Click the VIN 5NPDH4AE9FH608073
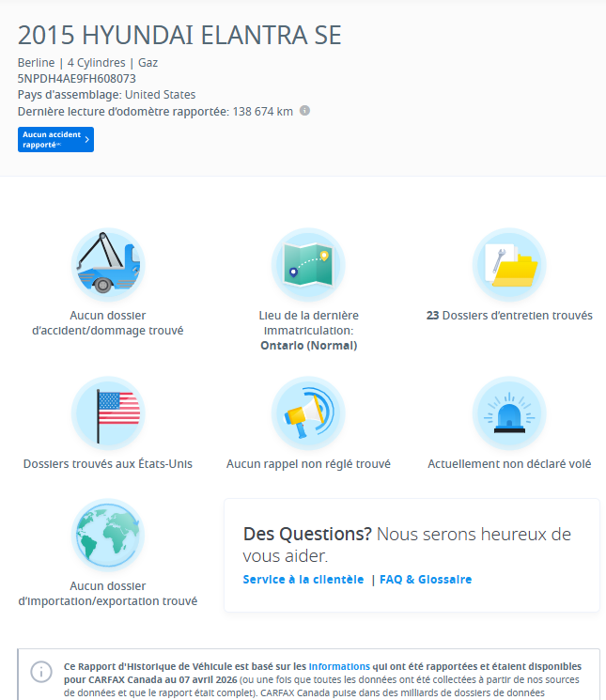This screenshot has width=606, height=700. click(77, 79)
